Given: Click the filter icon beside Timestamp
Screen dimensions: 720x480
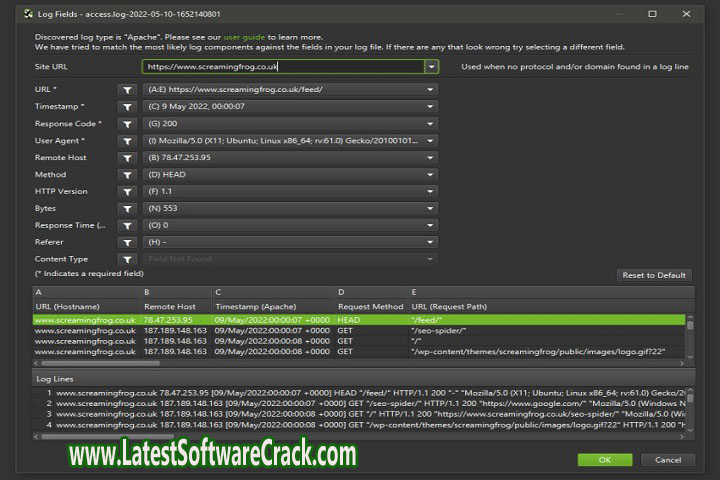Looking at the screenshot, I should coord(128,106).
